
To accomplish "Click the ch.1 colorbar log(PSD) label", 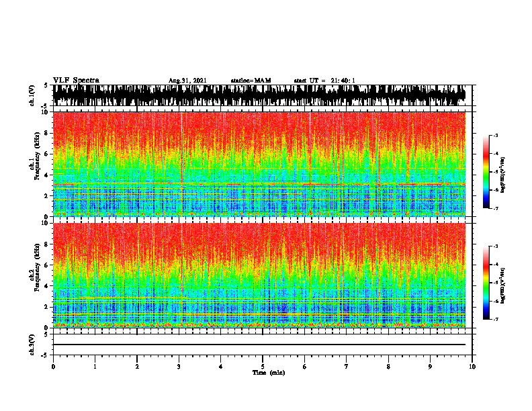I will tap(502, 175).
